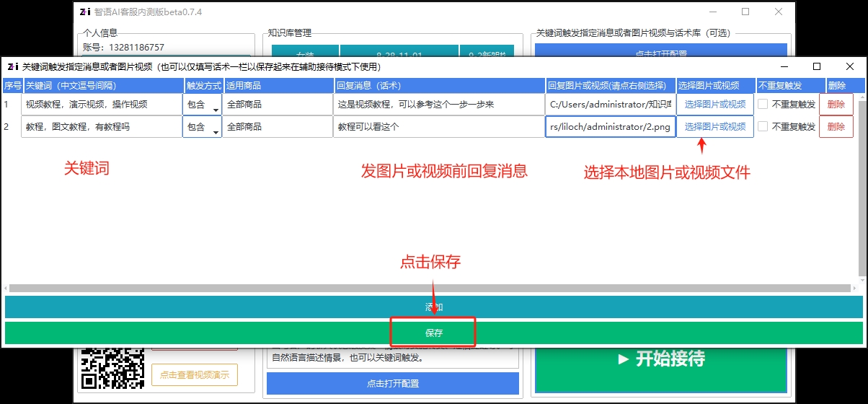Image resolution: width=868 pixels, height=404 pixels.
Task: Close the keyword trigger dialog
Action: click(850, 66)
